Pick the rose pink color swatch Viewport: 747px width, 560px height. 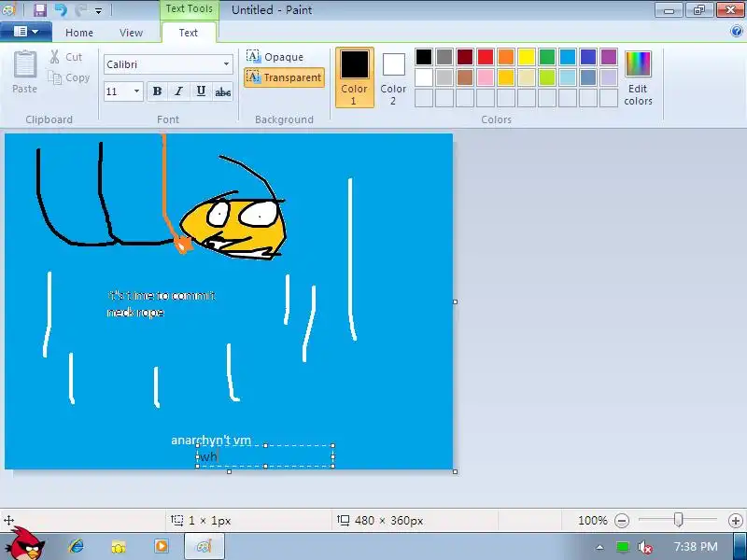(x=485, y=77)
